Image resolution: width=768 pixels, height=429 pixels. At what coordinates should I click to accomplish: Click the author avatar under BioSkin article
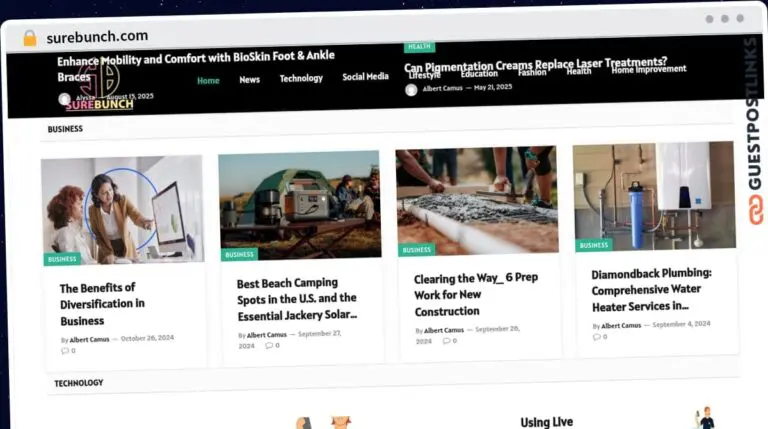click(x=64, y=99)
